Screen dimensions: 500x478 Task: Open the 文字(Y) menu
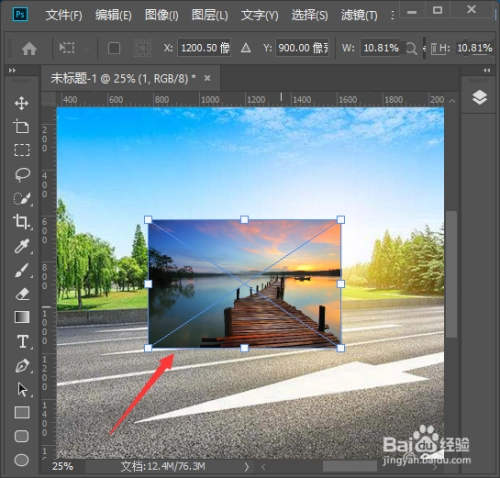point(260,15)
